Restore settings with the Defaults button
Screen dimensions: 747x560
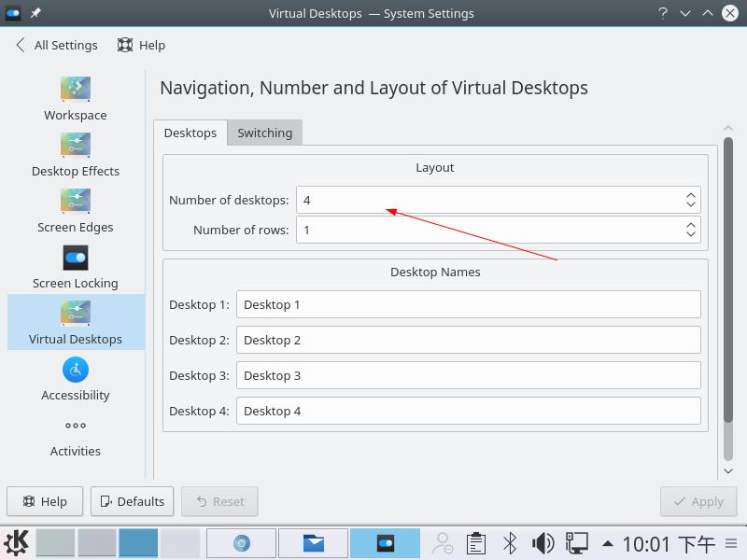pos(132,501)
